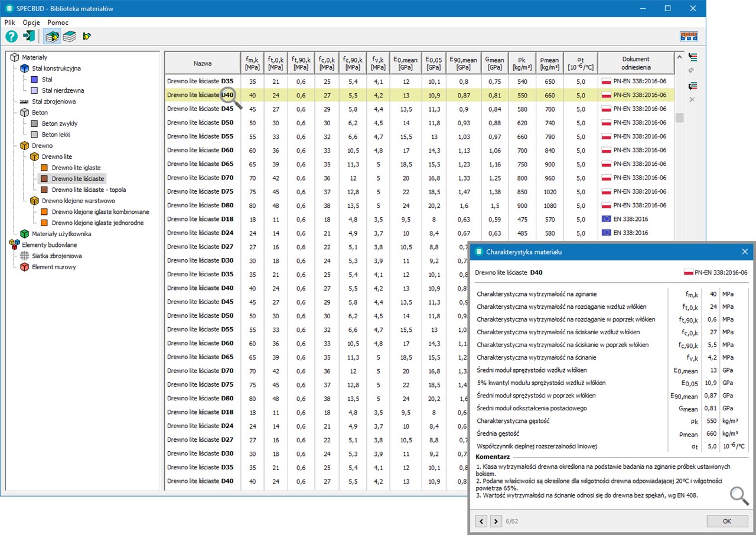The width and height of the screenshot is (756, 535).
Task: Click the lower list-with-arrow icon beside table
Action: coord(693,86)
